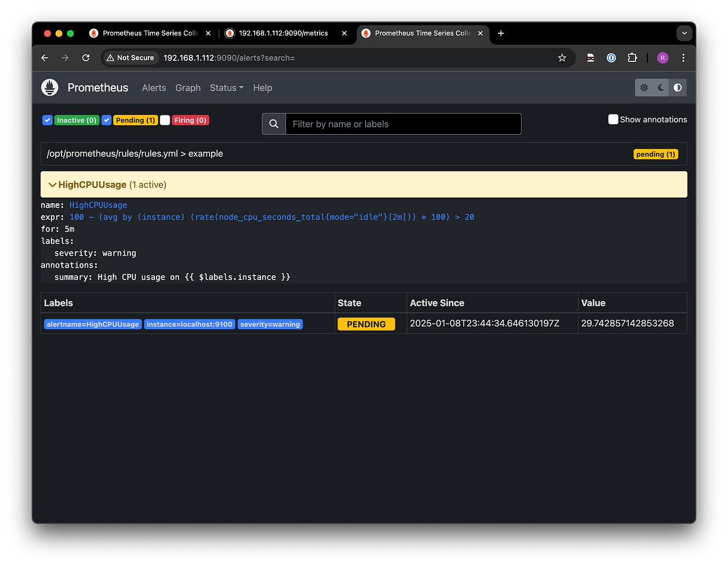Select the value 29.742857142853268
This screenshot has width=728, height=566.
(x=628, y=323)
